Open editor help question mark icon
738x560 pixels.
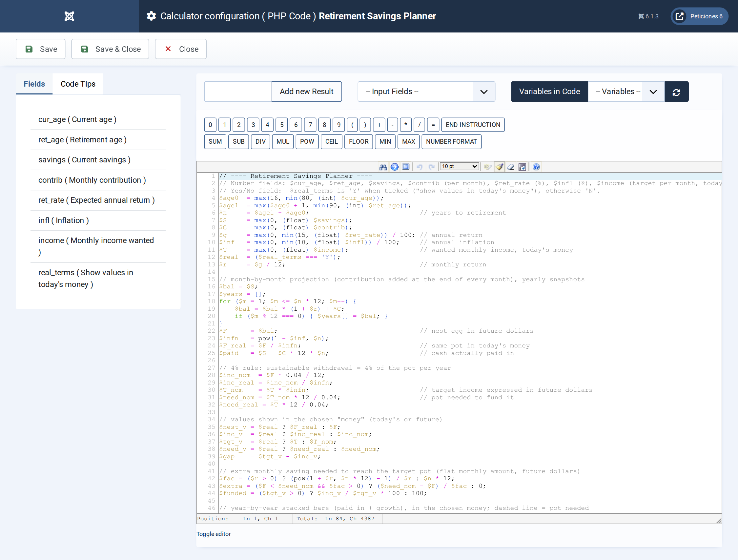coord(536,167)
